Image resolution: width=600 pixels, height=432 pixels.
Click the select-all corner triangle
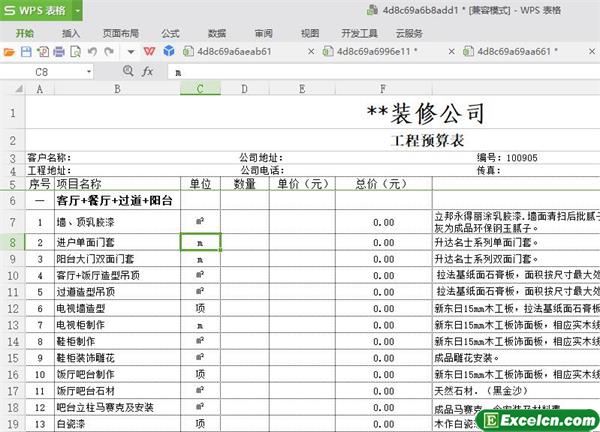coord(18,89)
